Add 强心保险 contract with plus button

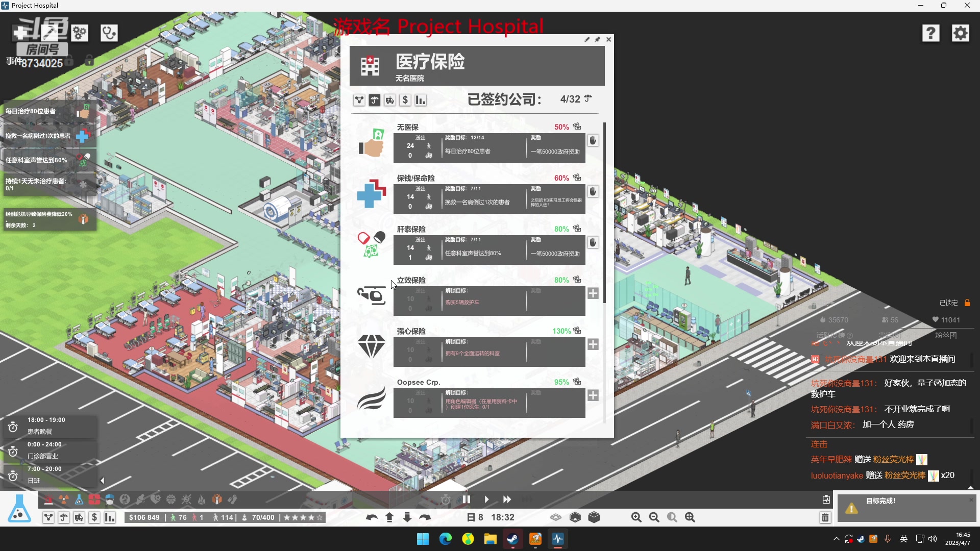(x=593, y=344)
